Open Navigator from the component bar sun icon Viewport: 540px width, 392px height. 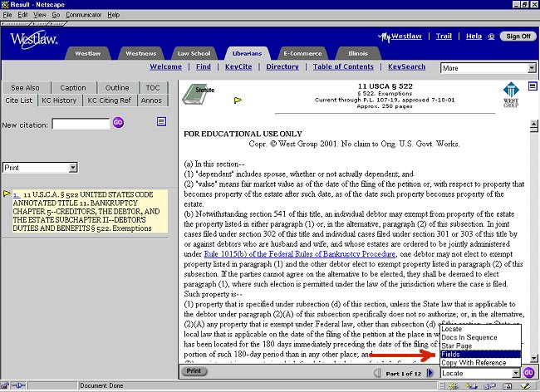(x=454, y=386)
